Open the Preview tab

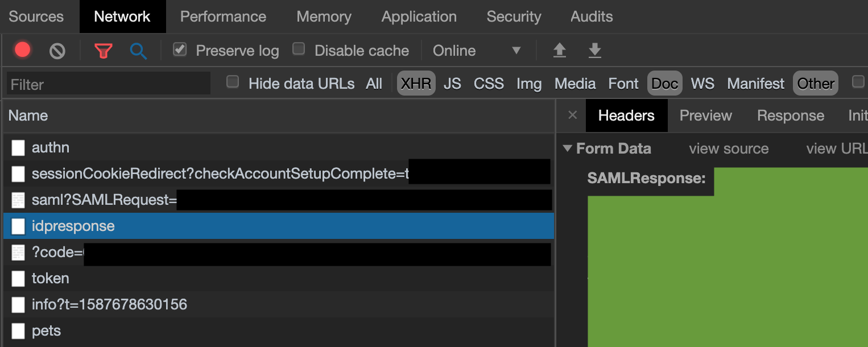[705, 115]
